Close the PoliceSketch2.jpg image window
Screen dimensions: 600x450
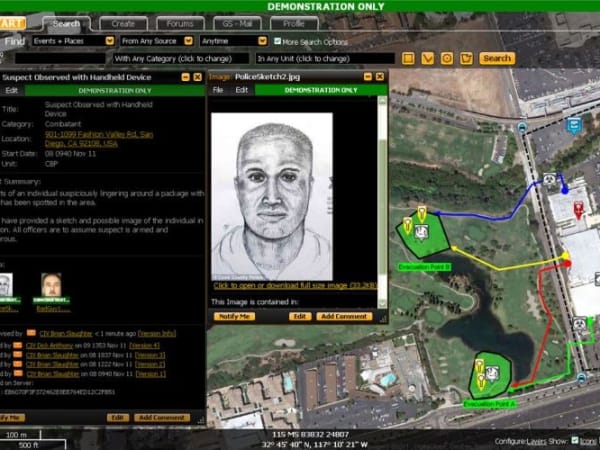tap(382, 76)
